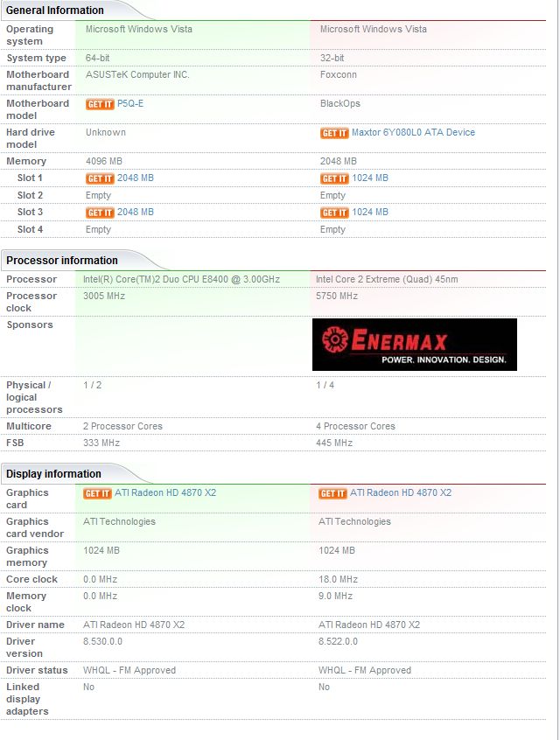The width and height of the screenshot is (560, 740).
Task: Click the 18.0 MHz core clock value
Action: (338, 580)
